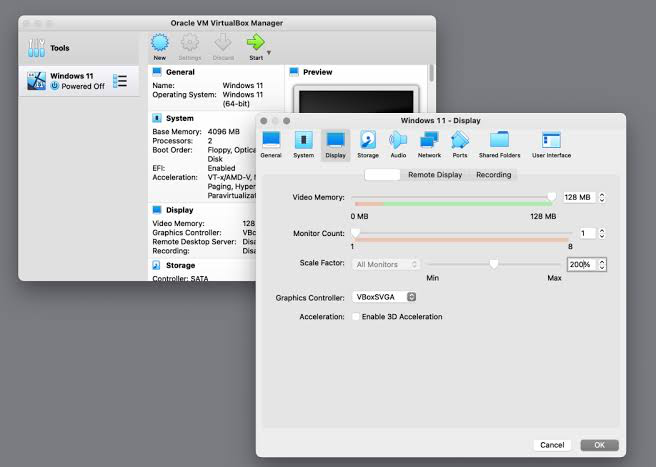Click the 200% scale factor field

click(582, 264)
